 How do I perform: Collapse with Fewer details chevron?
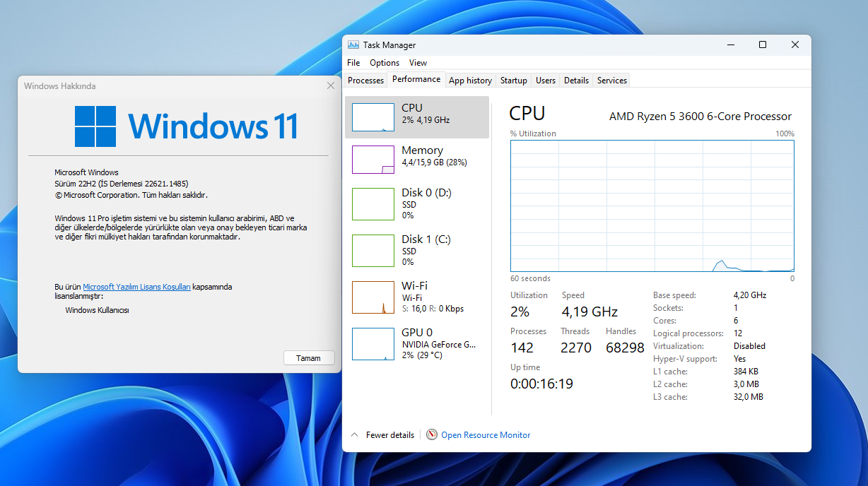pos(355,435)
